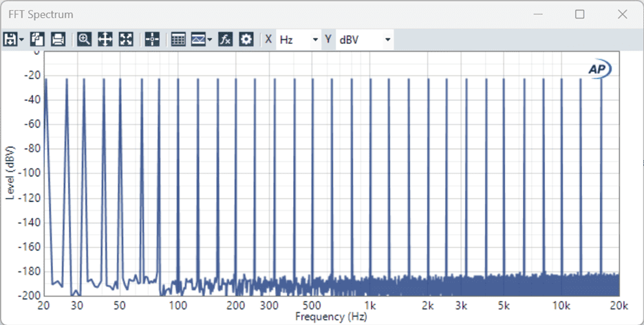Screen dimensions: 644x325
Task: Toggle the cursor crosshair tool
Action: click(x=152, y=40)
